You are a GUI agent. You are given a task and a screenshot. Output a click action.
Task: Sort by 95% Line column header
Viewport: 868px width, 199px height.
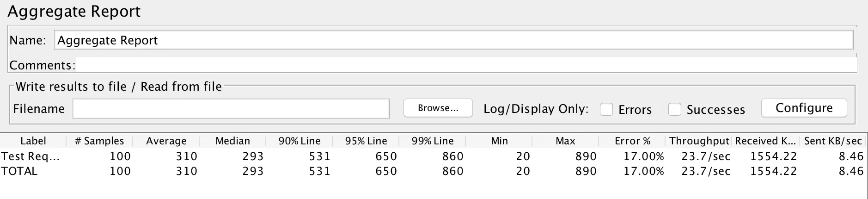[366, 141]
